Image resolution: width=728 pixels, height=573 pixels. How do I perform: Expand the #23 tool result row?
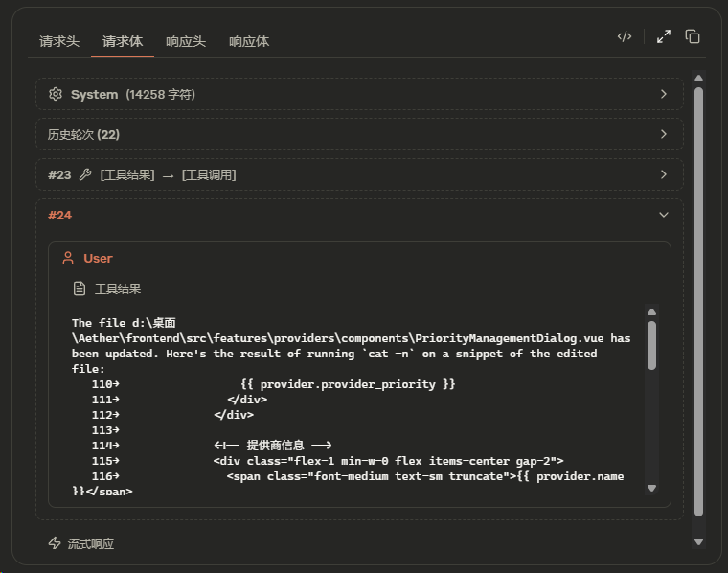coord(359,175)
